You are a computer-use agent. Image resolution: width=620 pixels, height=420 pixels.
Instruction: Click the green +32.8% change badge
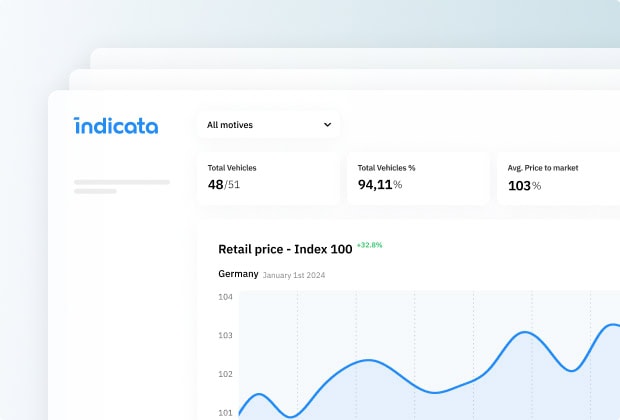370,244
